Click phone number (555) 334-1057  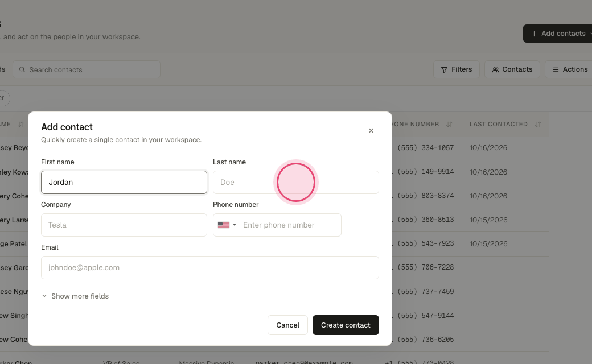coord(426,148)
